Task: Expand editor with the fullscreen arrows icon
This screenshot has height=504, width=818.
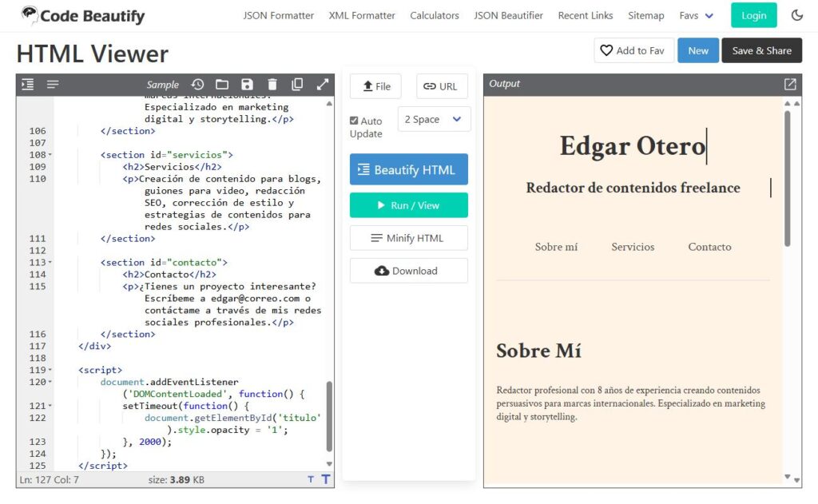Action: (323, 84)
